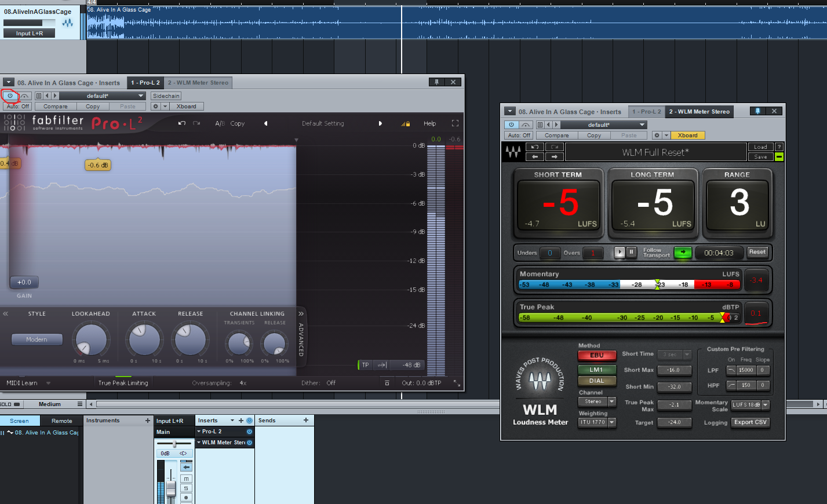
Task: Add insert with plus icon in Inserts header
Action: tap(241, 421)
